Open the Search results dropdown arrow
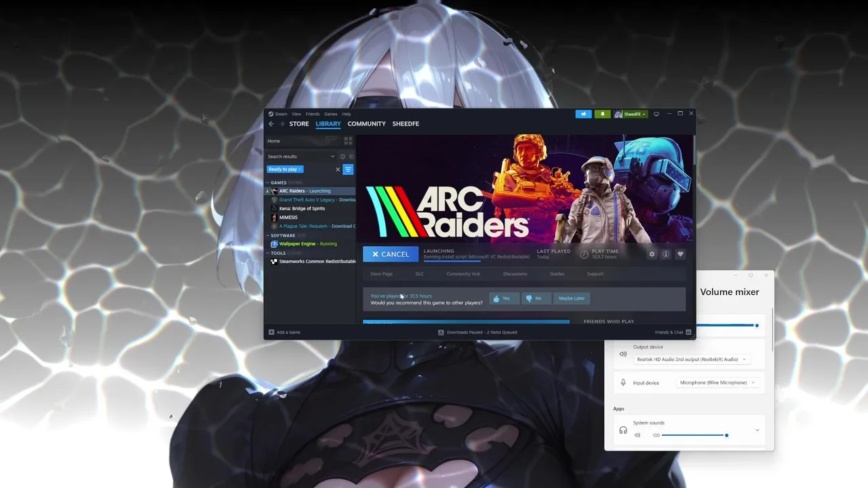The height and width of the screenshot is (488, 868). (x=332, y=157)
